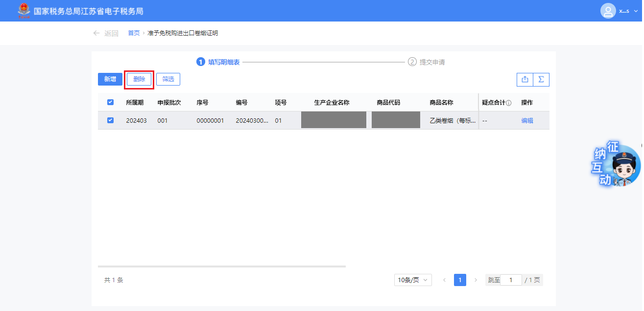Click the 新增 button
Image resolution: width=644 pixels, height=311 pixels.
110,79
